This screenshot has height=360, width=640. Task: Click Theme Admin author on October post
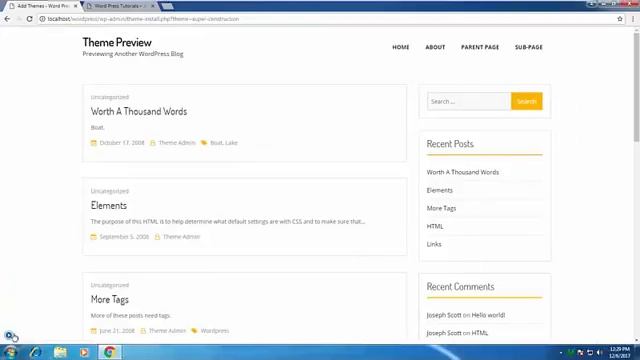point(177,143)
